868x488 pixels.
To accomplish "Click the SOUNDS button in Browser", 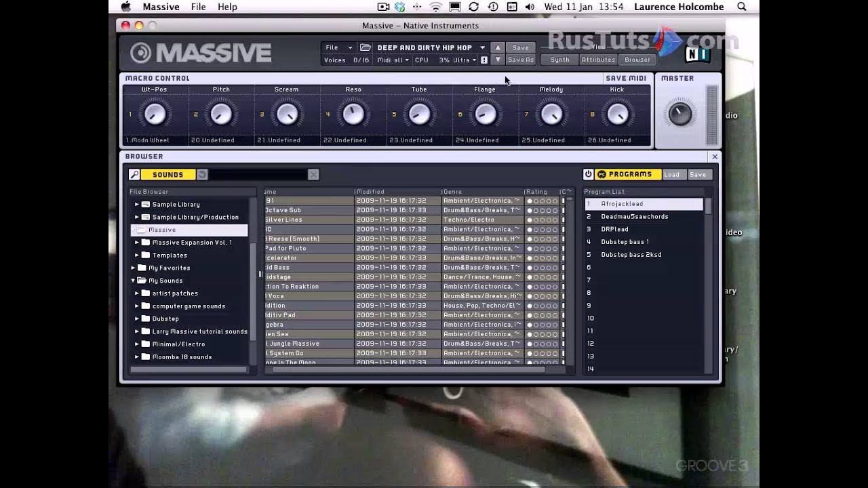I will 168,175.
